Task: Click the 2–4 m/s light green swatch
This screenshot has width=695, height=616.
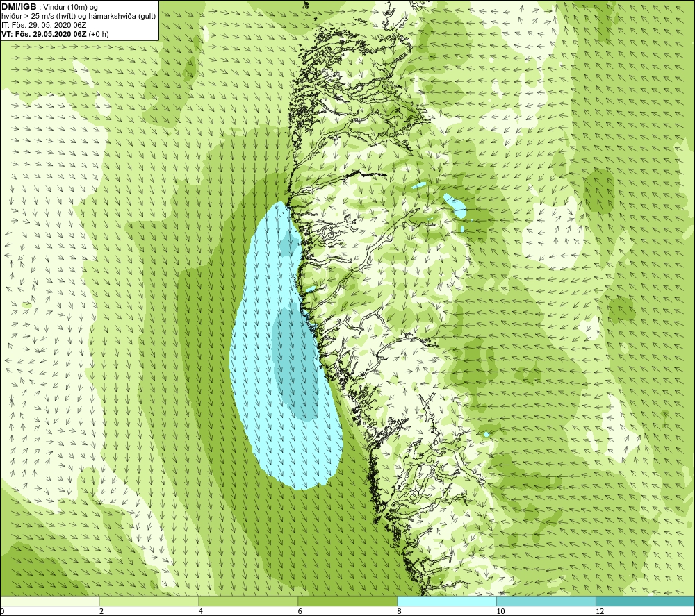Action: click(149, 601)
